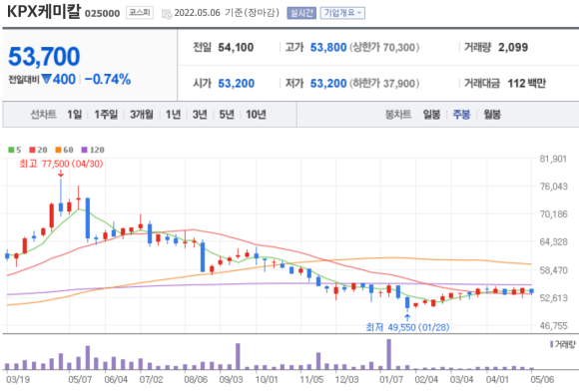Click the tall volume bar near 09/03
The image size is (579, 392).
tap(238, 356)
